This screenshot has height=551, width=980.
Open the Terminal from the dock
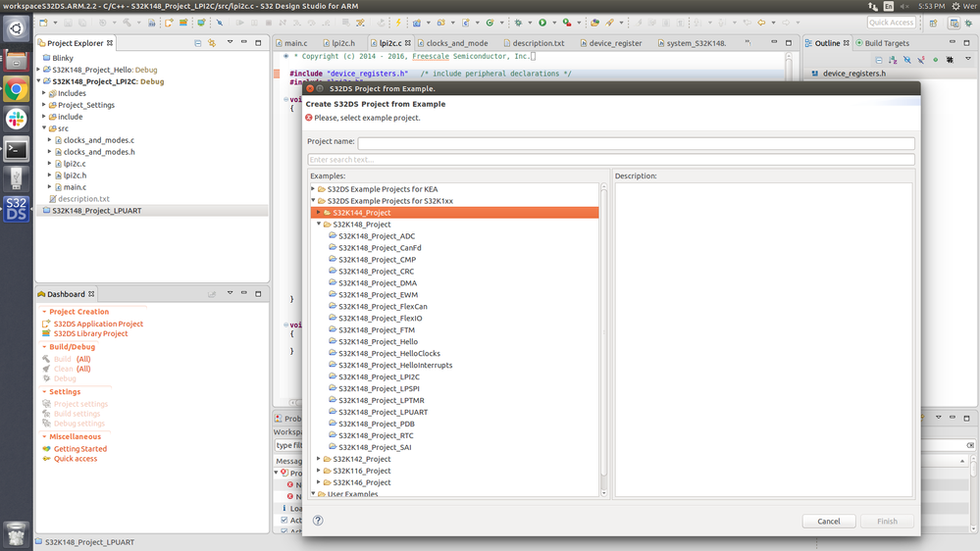[17, 149]
